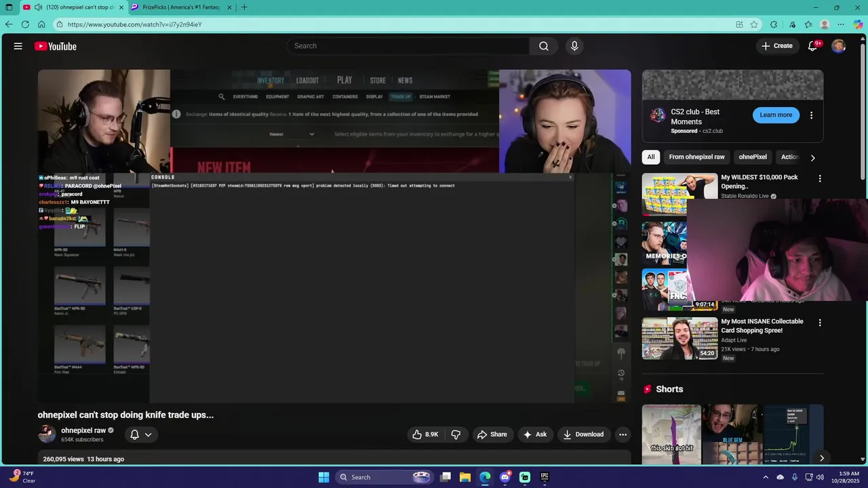Select the address bar URL

(134, 24)
